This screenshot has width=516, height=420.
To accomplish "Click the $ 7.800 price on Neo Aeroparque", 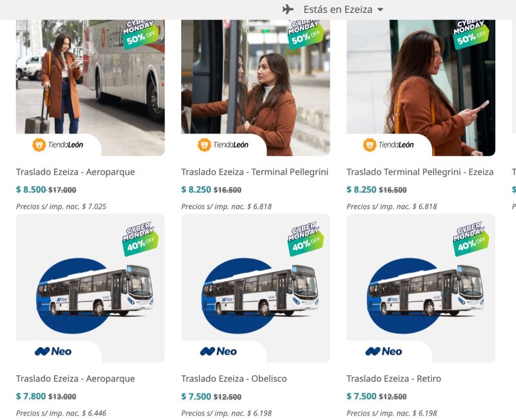I will (31, 396).
